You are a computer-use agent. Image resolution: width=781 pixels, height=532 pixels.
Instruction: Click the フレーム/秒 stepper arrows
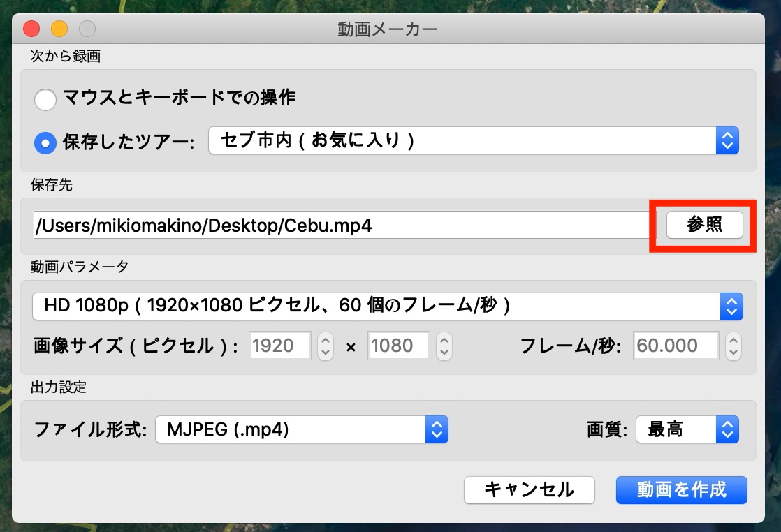(733, 346)
